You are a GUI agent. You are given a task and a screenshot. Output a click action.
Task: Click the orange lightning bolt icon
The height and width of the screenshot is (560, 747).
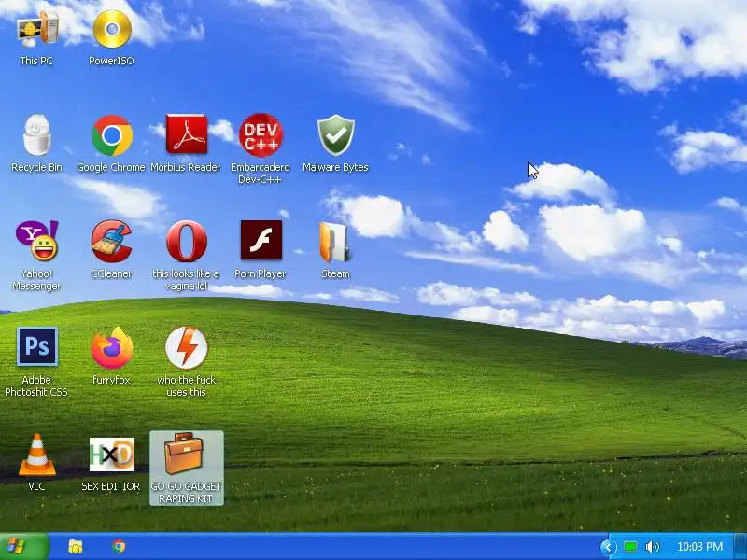coord(186,347)
